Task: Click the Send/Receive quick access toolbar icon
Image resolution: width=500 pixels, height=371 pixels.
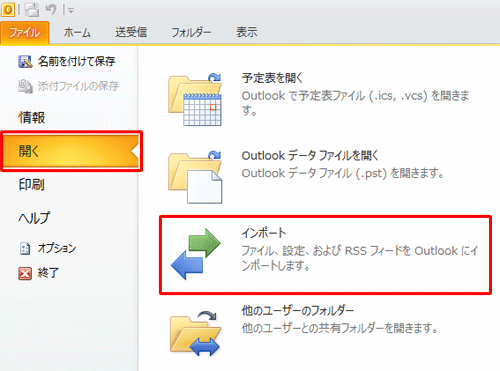Action: point(32,10)
